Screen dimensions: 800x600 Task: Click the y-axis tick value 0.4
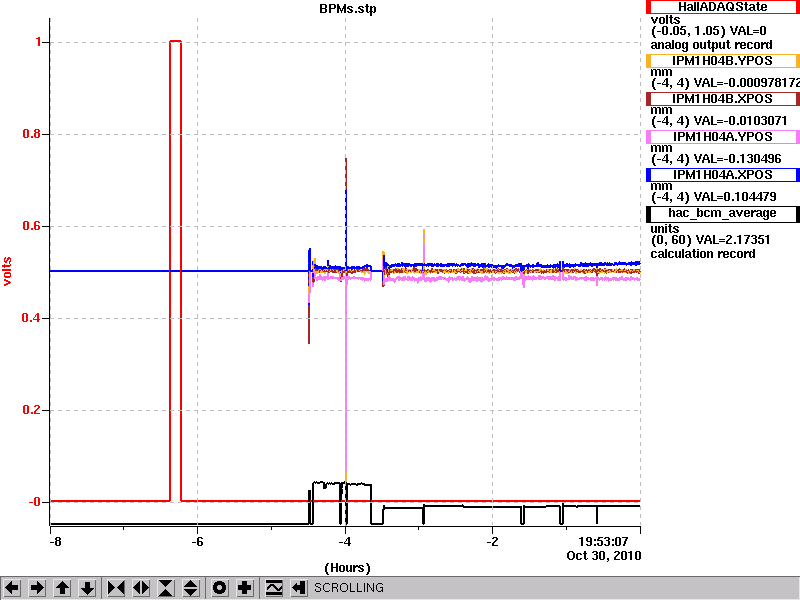(x=32, y=318)
